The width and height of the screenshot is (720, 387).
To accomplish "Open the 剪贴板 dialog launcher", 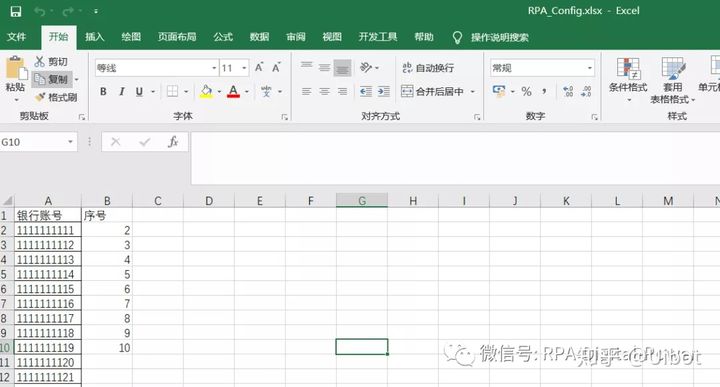I will coord(82,117).
